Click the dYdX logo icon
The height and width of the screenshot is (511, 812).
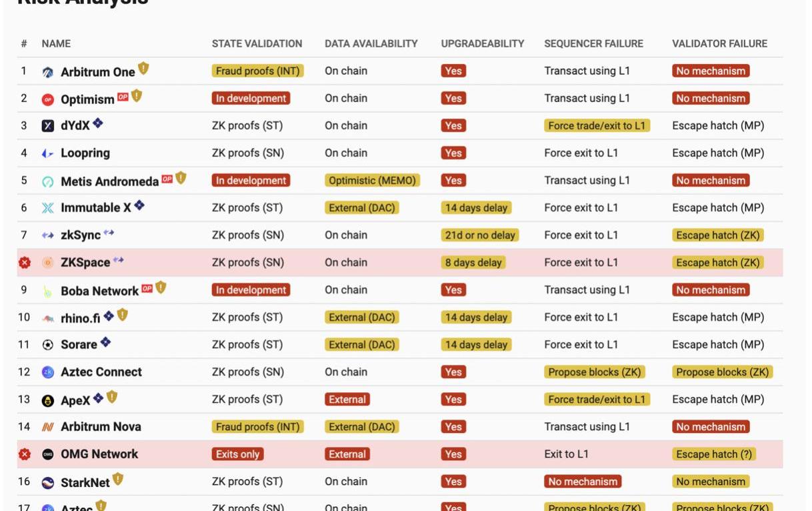click(47, 126)
